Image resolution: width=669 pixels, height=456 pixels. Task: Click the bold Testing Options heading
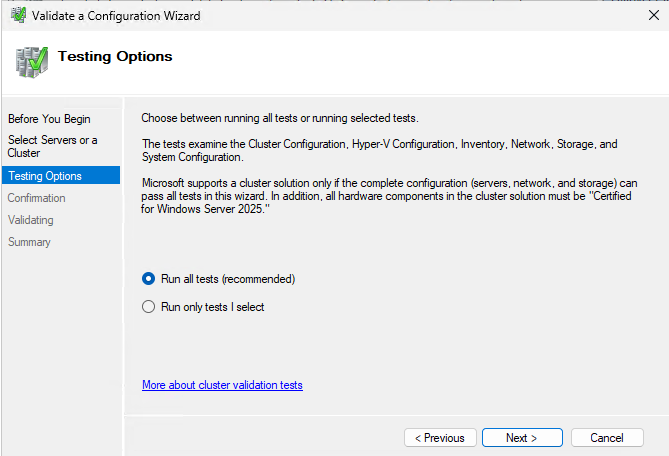(x=115, y=56)
